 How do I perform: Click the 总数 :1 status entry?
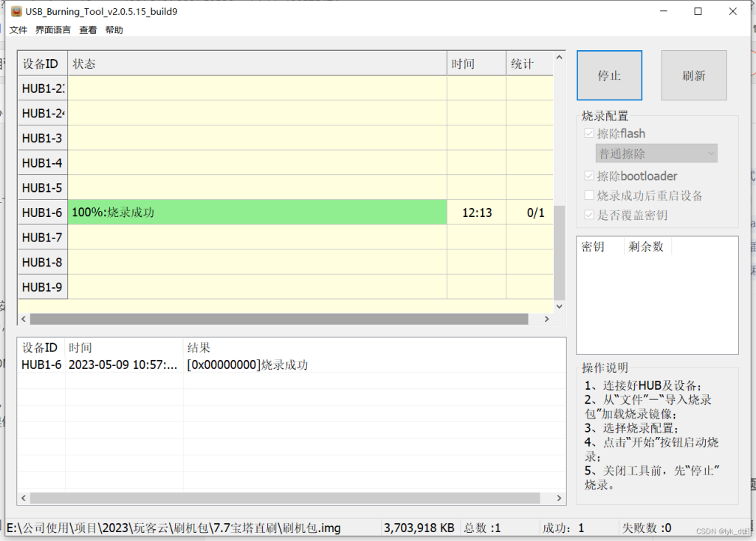[483, 528]
